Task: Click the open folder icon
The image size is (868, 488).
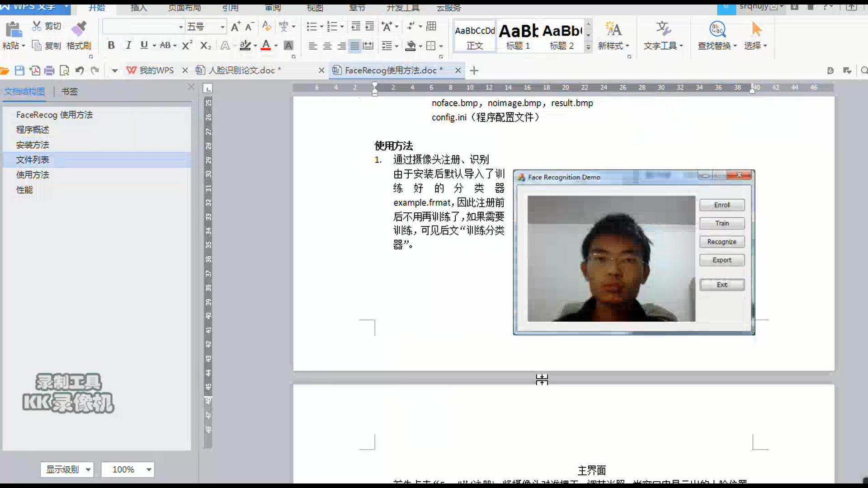Action: coord(5,70)
